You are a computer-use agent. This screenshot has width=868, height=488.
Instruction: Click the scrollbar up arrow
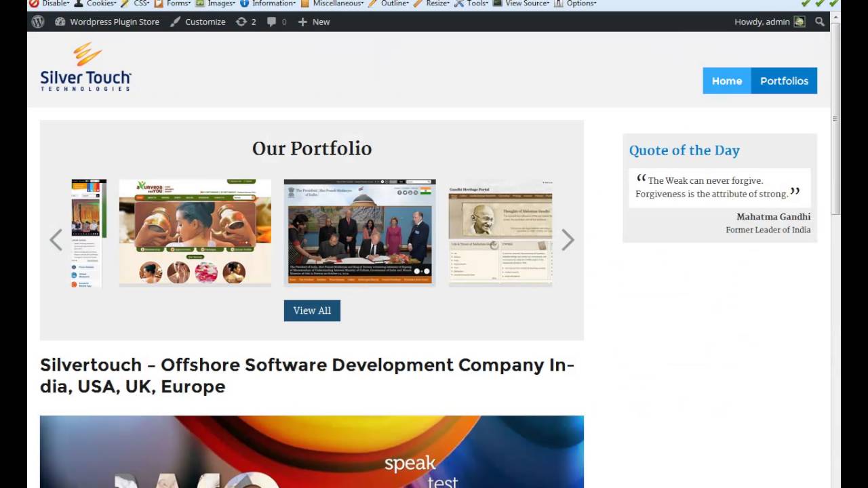pos(835,18)
